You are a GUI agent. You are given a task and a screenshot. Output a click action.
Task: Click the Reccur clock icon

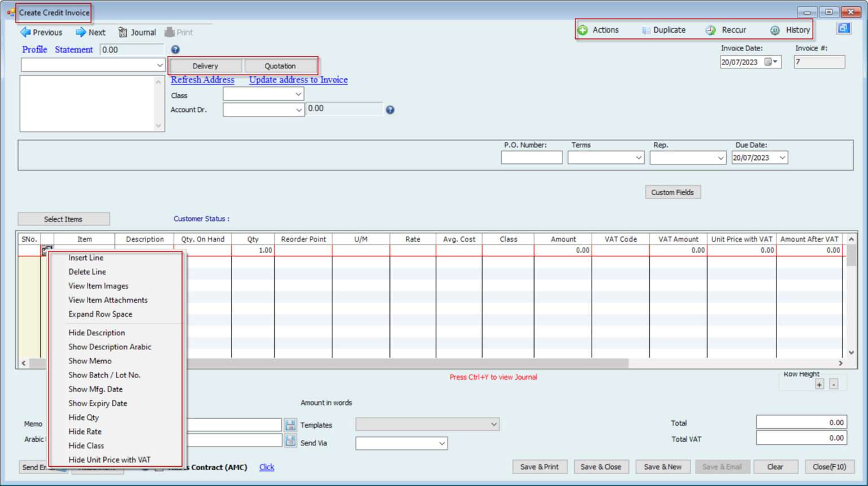(x=711, y=31)
